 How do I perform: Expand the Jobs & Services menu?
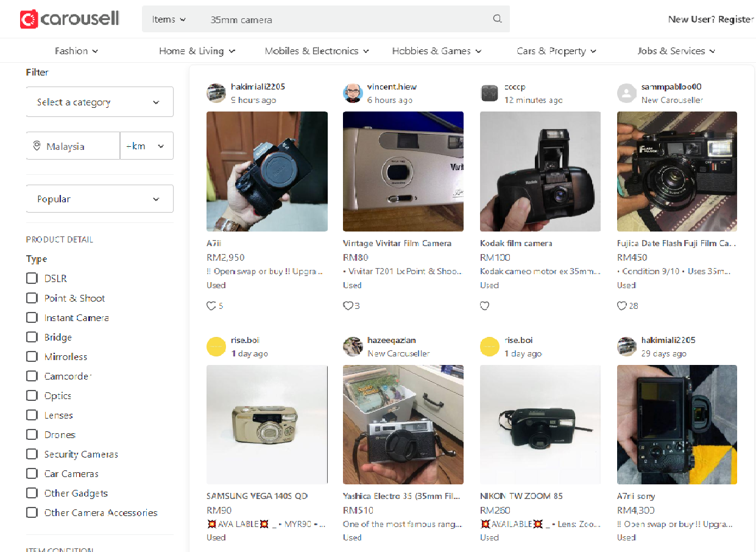[677, 51]
